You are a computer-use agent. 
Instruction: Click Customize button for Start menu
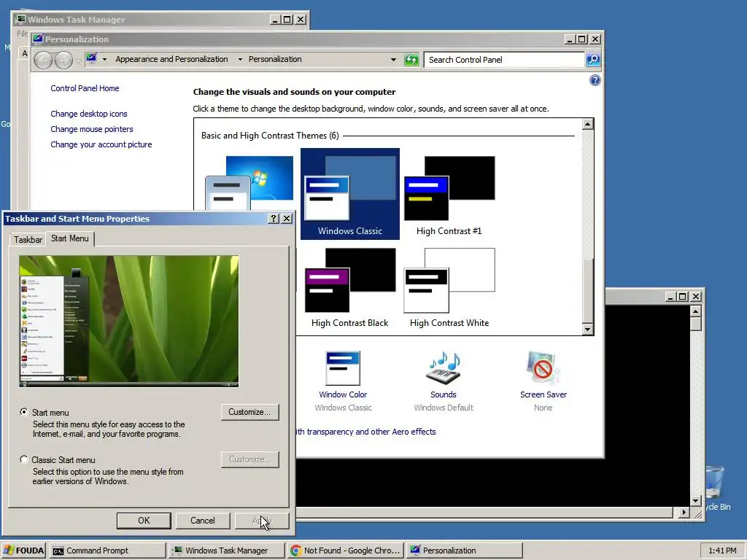tap(249, 413)
